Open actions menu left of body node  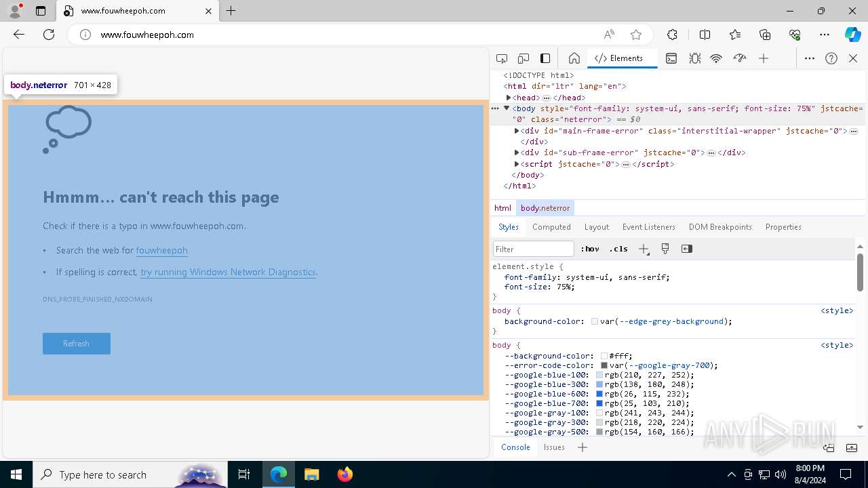[x=495, y=108]
